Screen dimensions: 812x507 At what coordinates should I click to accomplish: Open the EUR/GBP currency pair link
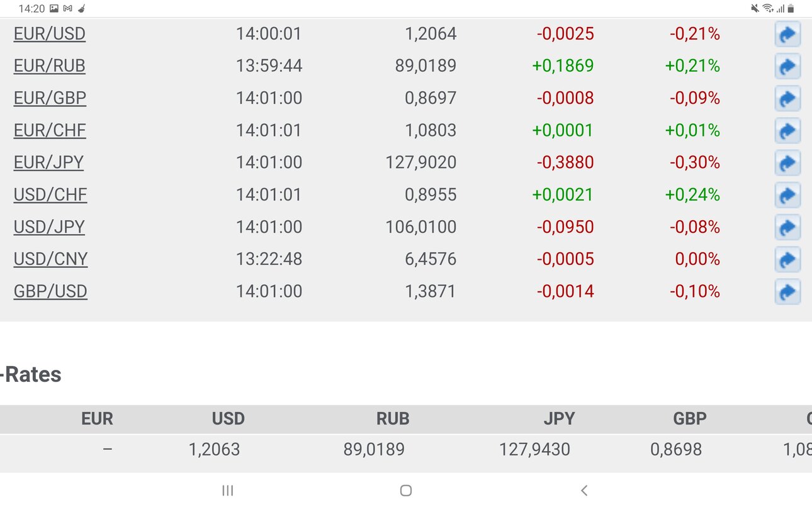(x=50, y=98)
